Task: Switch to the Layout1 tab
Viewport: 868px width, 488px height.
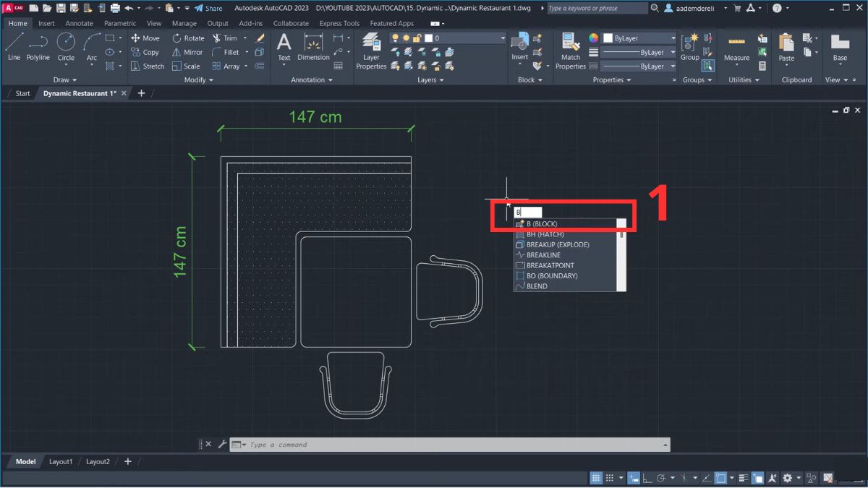Action: pos(61,461)
